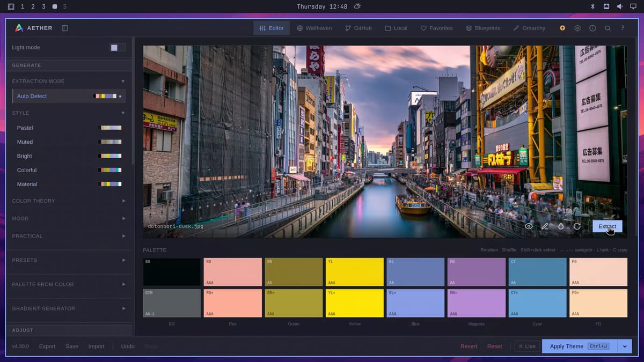
Task: Open the Omarchy tab
Action: click(x=529, y=28)
